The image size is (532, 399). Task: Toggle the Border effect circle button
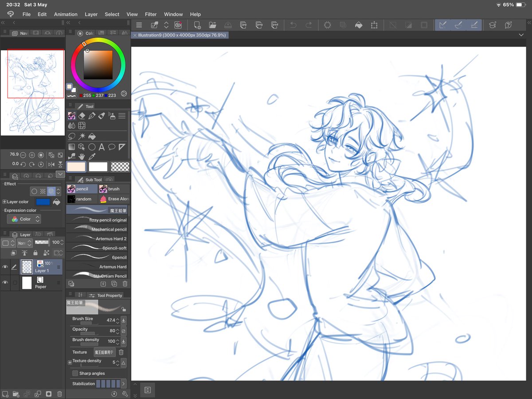tap(35, 191)
